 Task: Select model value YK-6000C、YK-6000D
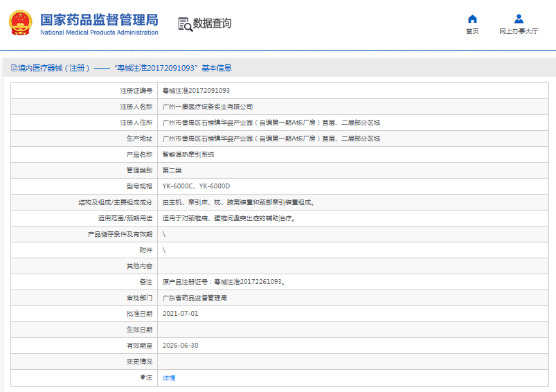tap(196, 186)
